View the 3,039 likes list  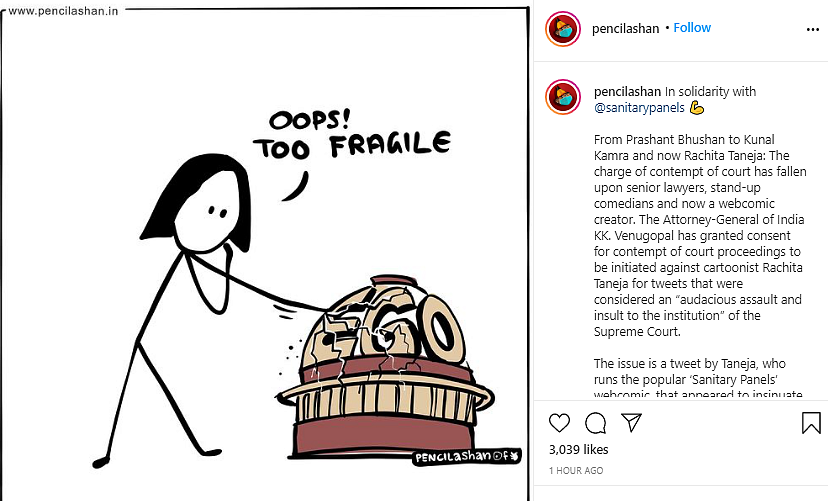click(x=579, y=449)
